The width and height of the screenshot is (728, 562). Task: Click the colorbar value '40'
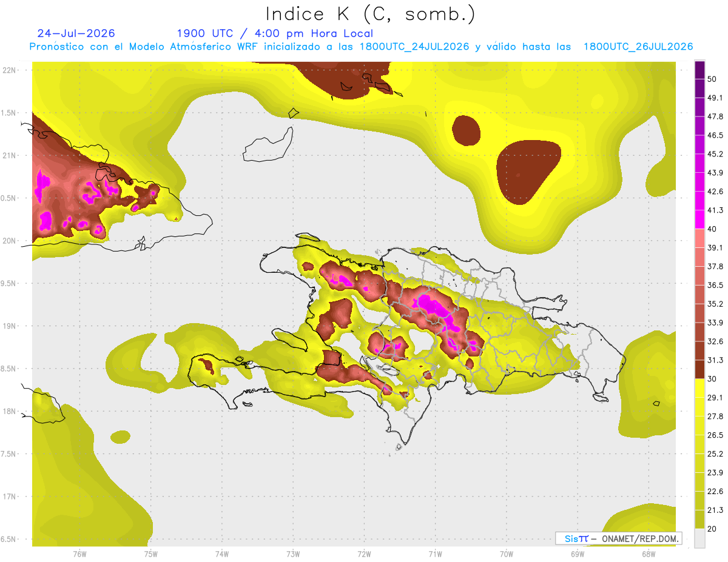(x=712, y=229)
